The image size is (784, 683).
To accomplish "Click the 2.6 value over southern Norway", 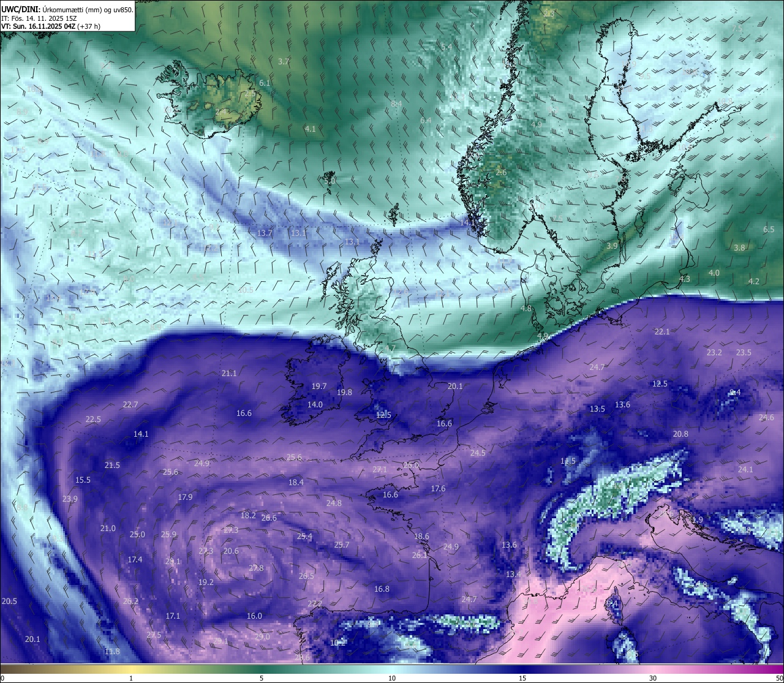I will [501, 173].
